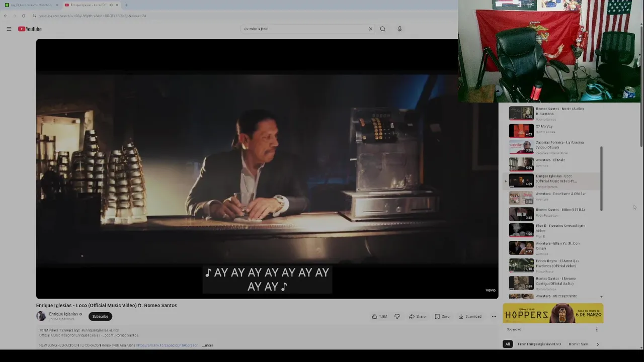Share the video

tap(417, 316)
